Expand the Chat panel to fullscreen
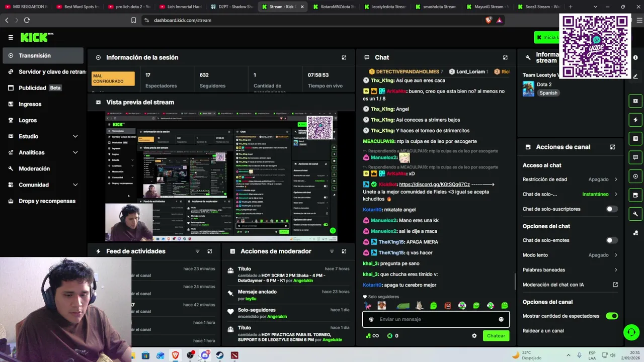 [x=505, y=57]
